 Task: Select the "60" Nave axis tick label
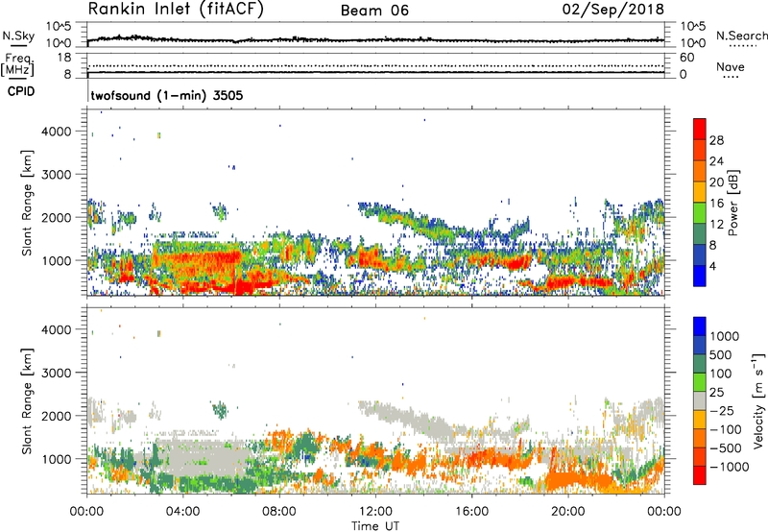(686, 58)
